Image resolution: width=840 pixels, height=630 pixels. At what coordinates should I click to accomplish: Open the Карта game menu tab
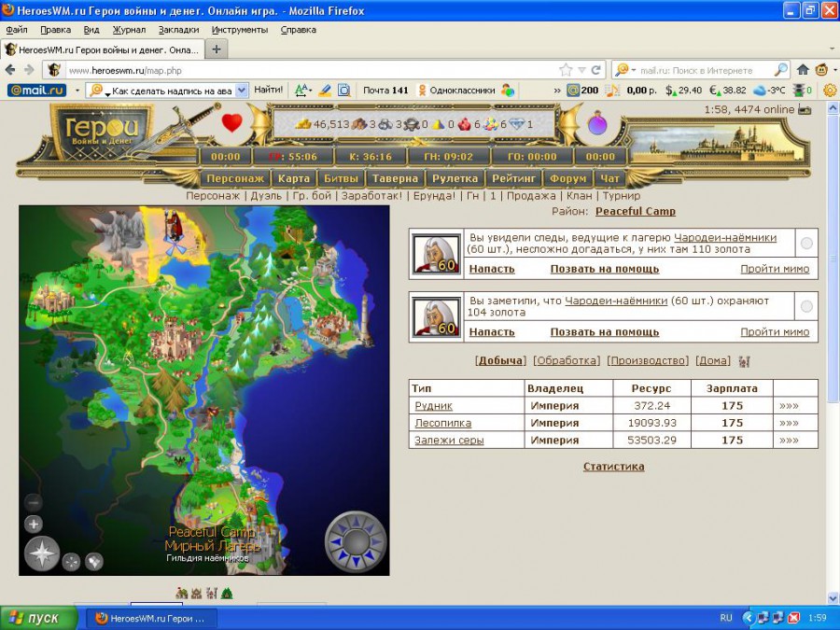[294, 179]
